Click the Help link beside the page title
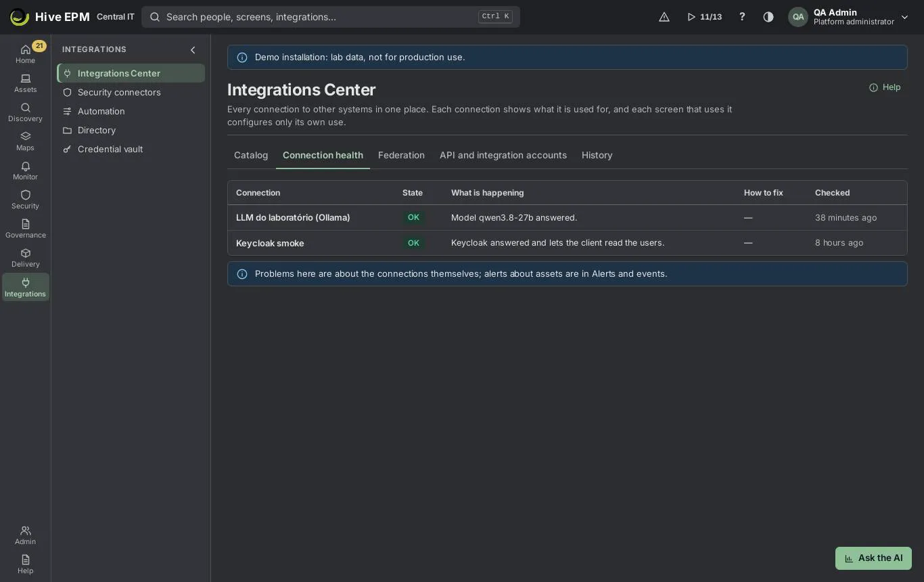 pyautogui.click(x=885, y=87)
